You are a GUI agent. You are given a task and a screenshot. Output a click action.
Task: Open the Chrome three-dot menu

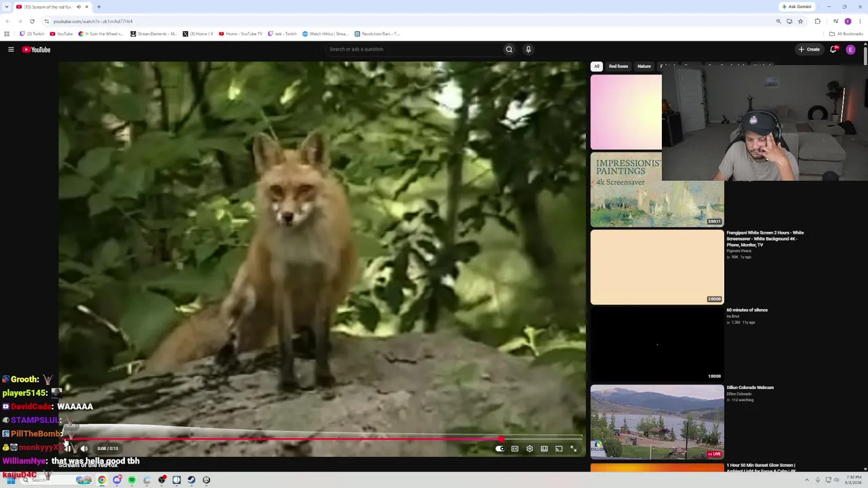point(860,21)
